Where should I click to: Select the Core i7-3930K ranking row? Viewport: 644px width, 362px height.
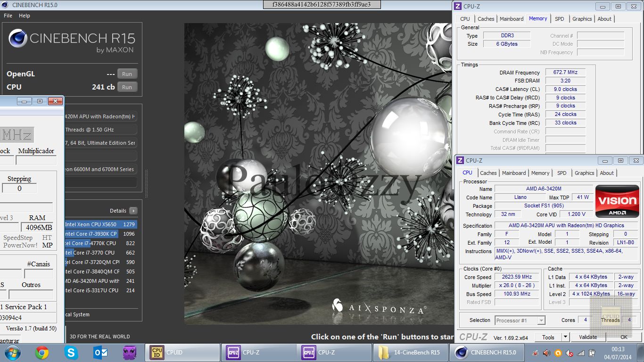(x=101, y=234)
